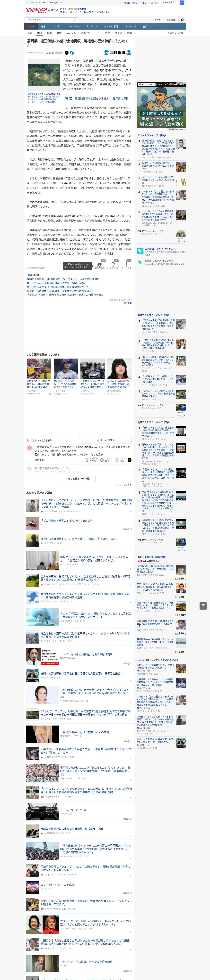Screen dimensions: 210x980
Task: Click the コメントを書く button
Action: [x=105, y=440]
